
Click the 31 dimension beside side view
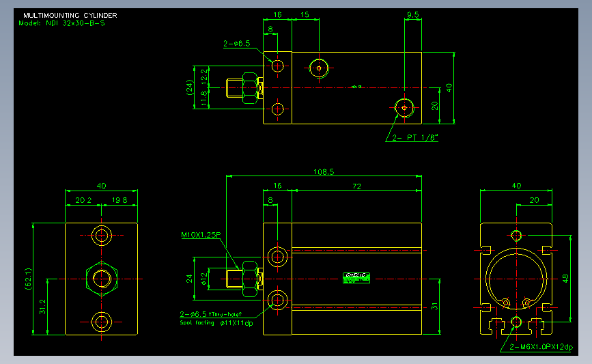[x=434, y=307]
